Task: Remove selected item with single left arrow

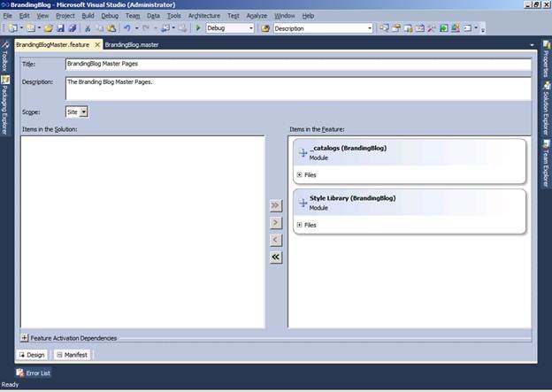Action: pos(276,240)
